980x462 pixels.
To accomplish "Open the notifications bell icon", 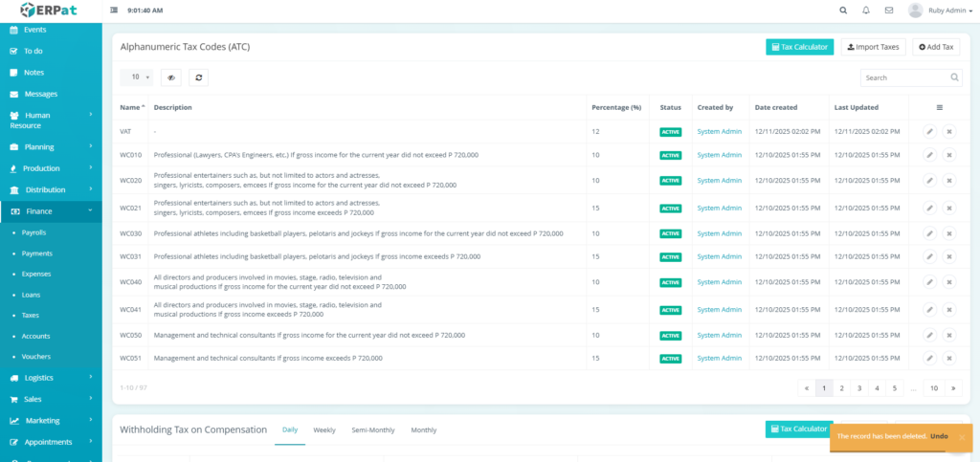I will [x=866, y=11].
